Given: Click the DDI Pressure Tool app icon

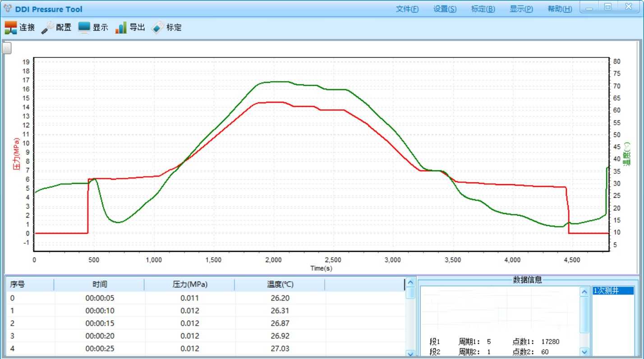Looking at the screenshot, I should tap(8, 8).
